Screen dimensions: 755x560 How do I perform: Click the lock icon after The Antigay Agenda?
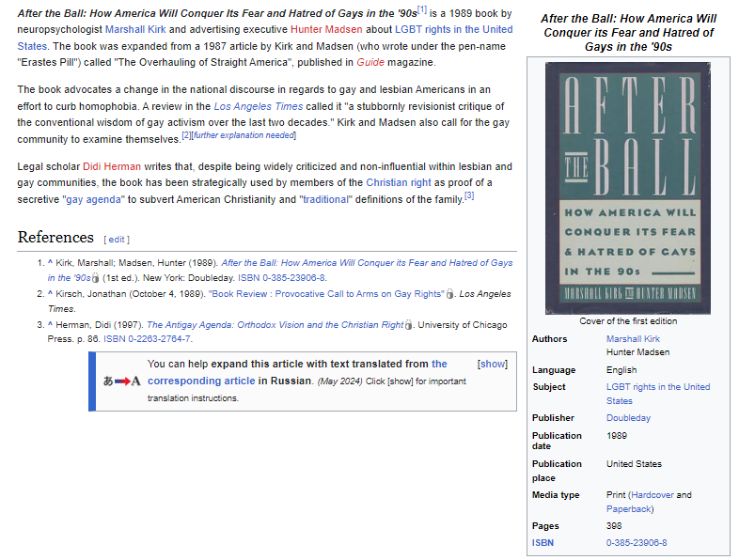[x=409, y=325]
